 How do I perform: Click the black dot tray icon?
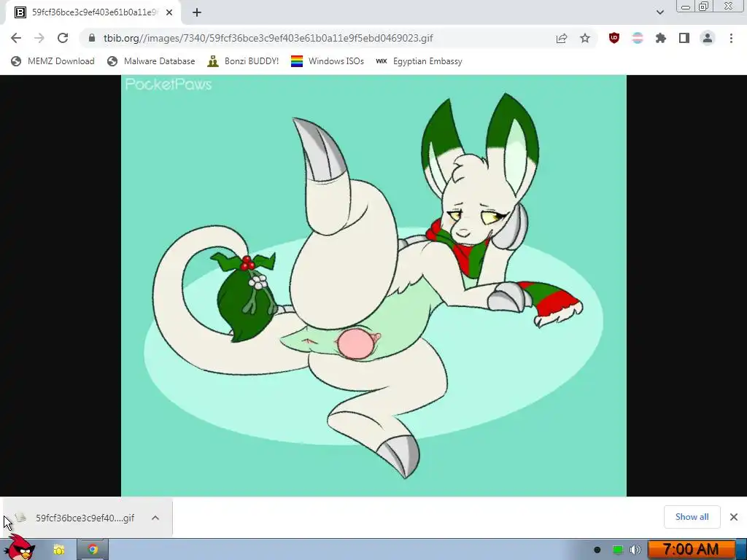[597, 550]
